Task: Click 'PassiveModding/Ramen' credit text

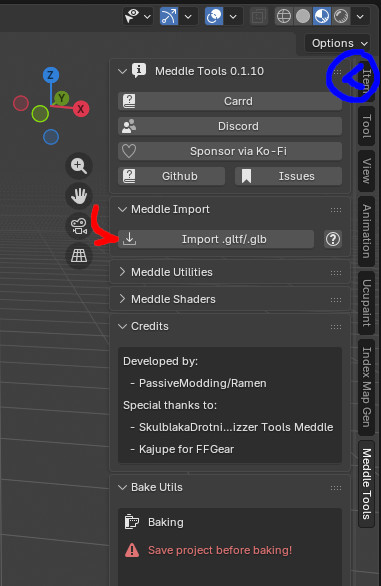Action: pyautogui.click(x=203, y=383)
